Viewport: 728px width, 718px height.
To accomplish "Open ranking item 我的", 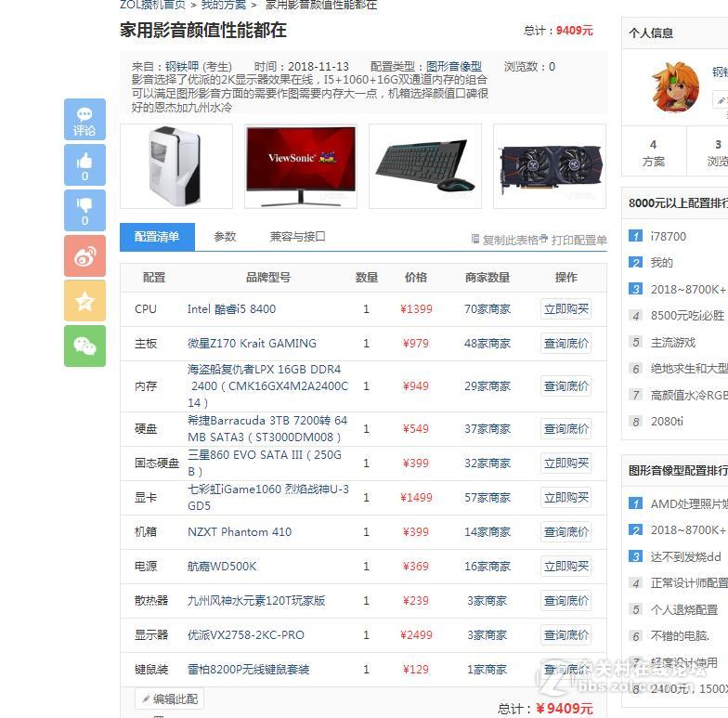I will pyautogui.click(x=661, y=263).
